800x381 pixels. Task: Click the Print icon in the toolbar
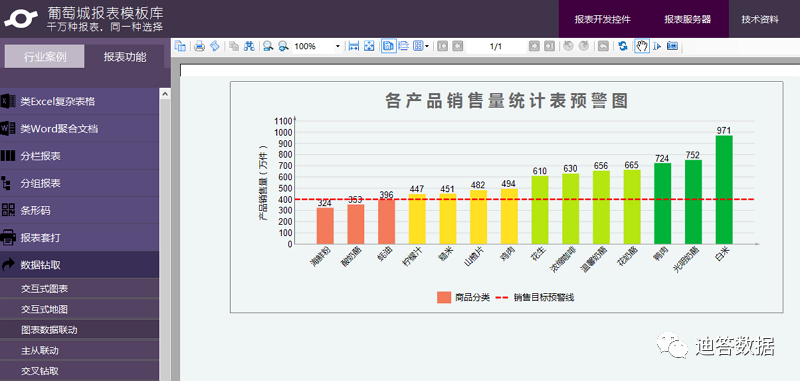coord(199,46)
